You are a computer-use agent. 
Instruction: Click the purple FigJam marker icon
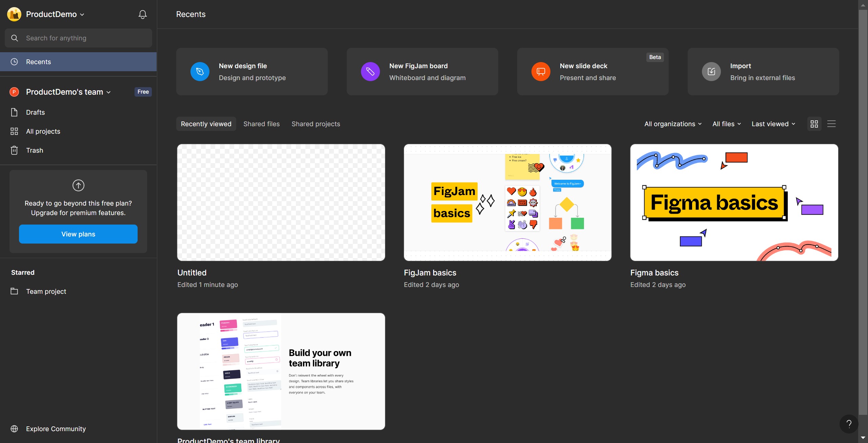[370, 72]
